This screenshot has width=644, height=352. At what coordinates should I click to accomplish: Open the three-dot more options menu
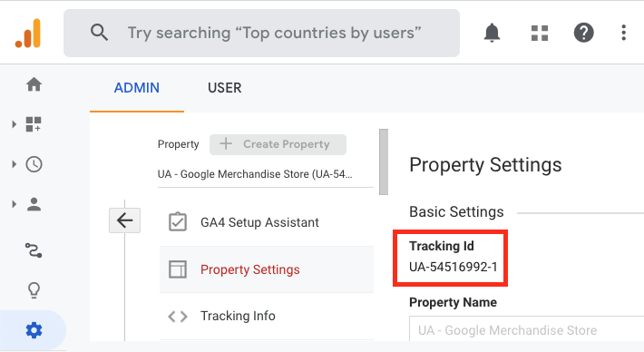(623, 33)
